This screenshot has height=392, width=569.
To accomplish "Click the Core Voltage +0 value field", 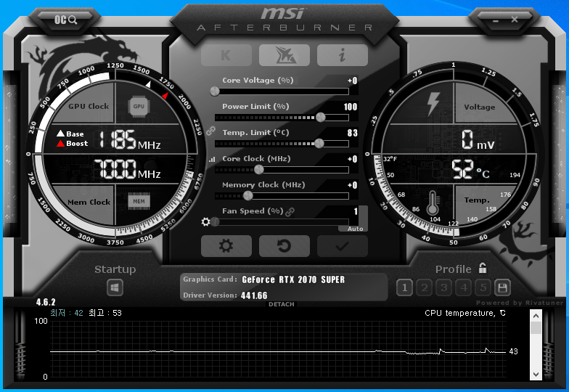I will pyautogui.click(x=352, y=81).
